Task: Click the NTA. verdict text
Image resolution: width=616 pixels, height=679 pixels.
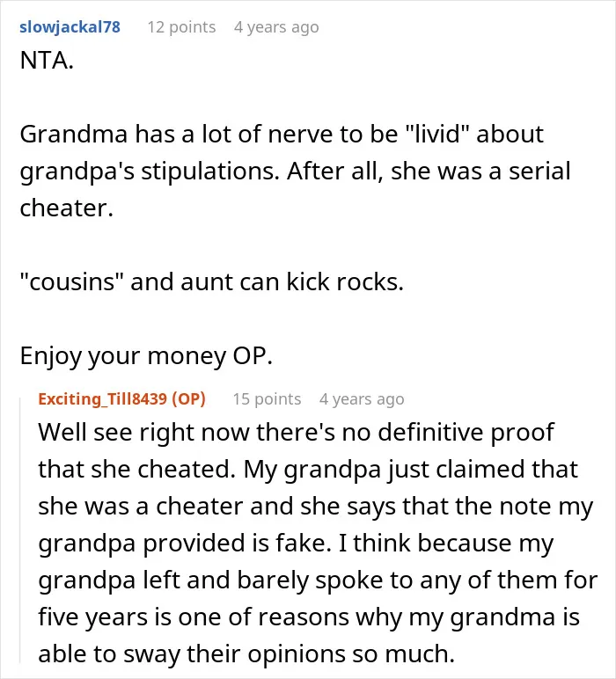Action: click(x=47, y=60)
